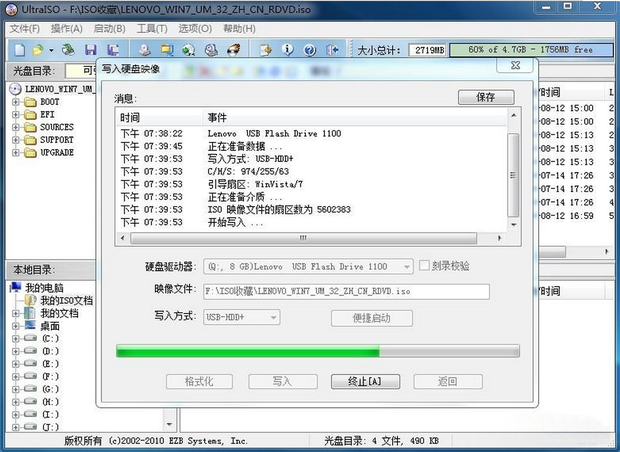Screen dimensions: 620x452
Task: Click the Save As toolbar icon
Action: [x=113, y=50]
